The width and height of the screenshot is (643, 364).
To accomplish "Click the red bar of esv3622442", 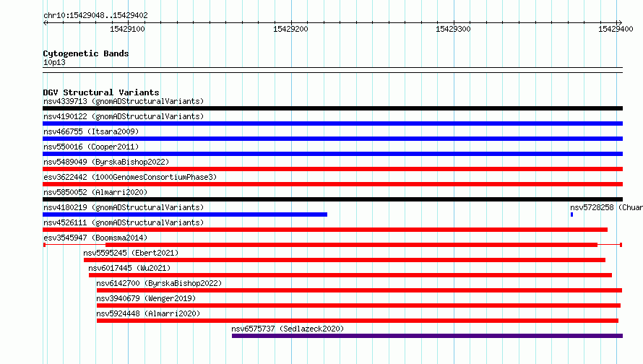I will pos(332,184).
